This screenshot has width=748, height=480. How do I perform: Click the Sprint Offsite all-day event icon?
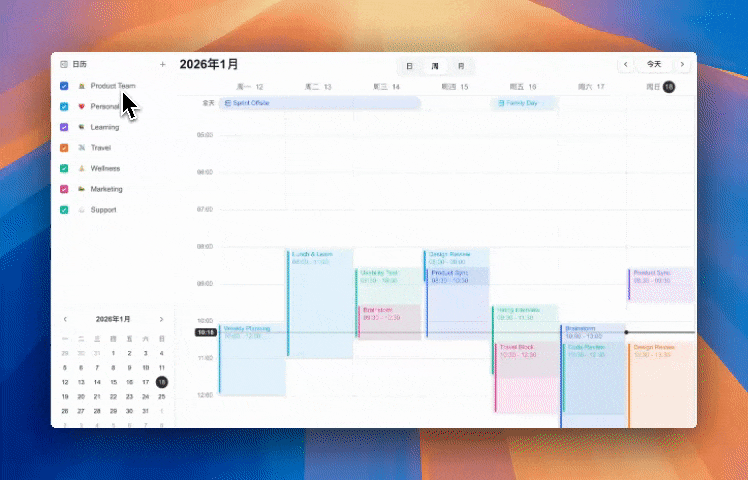(228, 103)
